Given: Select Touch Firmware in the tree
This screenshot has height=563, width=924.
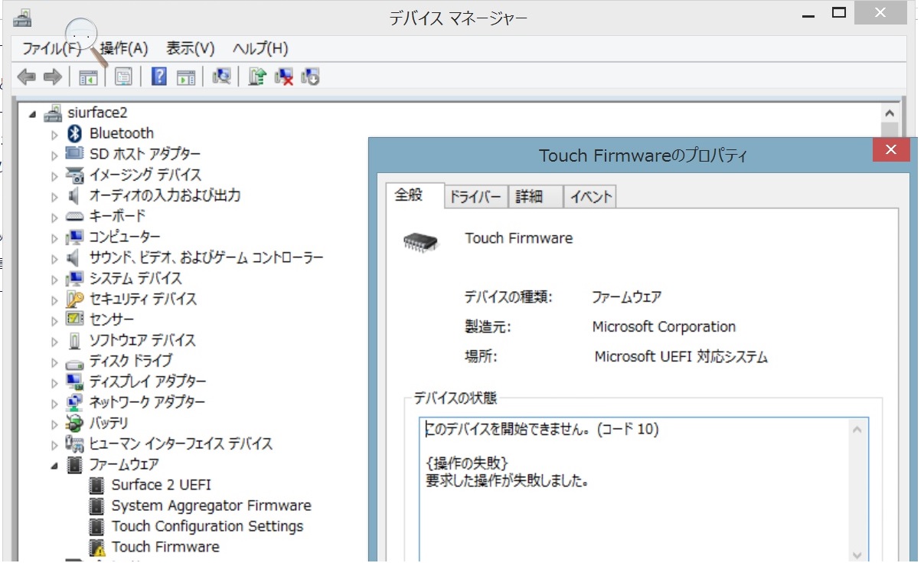Looking at the screenshot, I should coord(165,547).
